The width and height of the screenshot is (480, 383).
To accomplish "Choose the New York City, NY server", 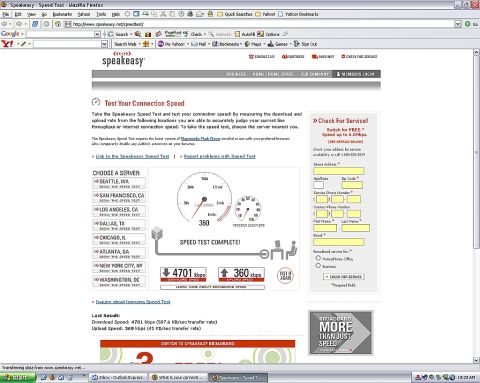I will 119,267.
